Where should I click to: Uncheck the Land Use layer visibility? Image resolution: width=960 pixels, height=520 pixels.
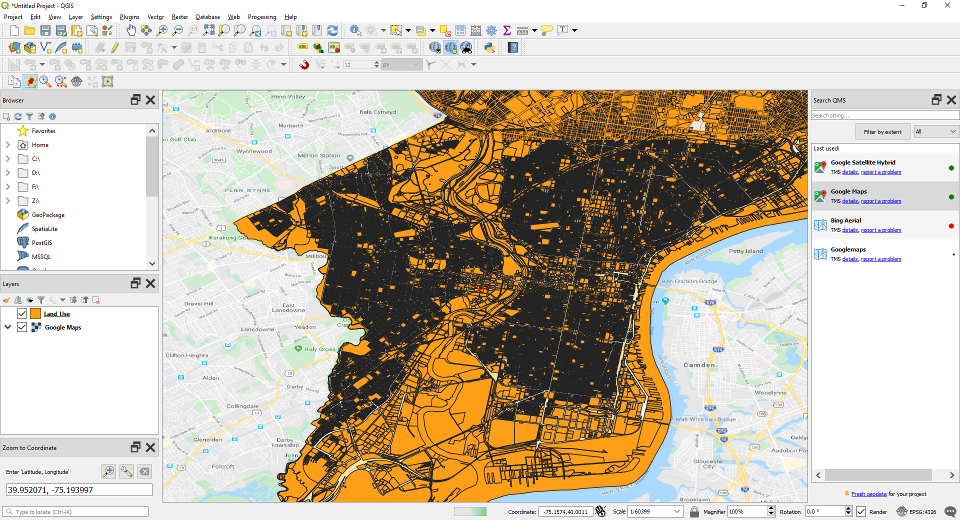coord(22,314)
